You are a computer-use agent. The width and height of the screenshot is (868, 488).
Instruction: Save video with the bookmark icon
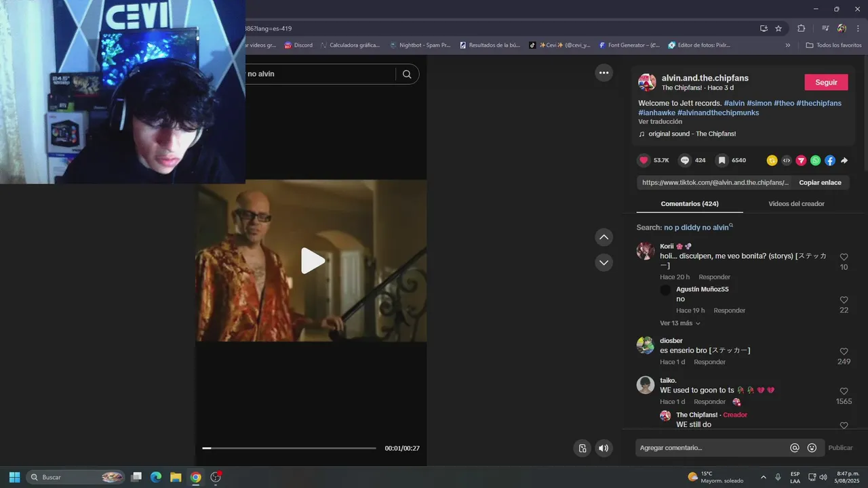tap(722, 161)
